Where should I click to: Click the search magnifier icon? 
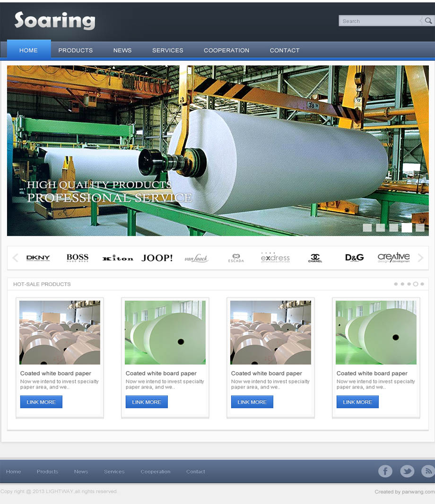click(428, 21)
